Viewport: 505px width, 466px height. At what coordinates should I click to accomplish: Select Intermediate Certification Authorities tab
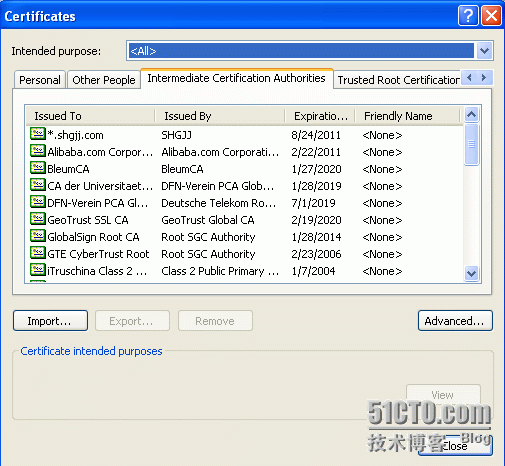(x=236, y=78)
